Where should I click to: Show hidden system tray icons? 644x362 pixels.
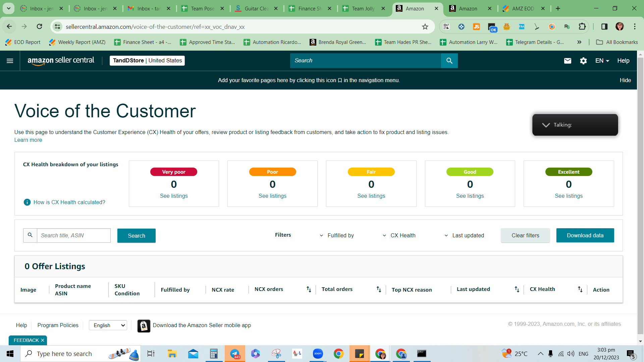[x=540, y=354]
